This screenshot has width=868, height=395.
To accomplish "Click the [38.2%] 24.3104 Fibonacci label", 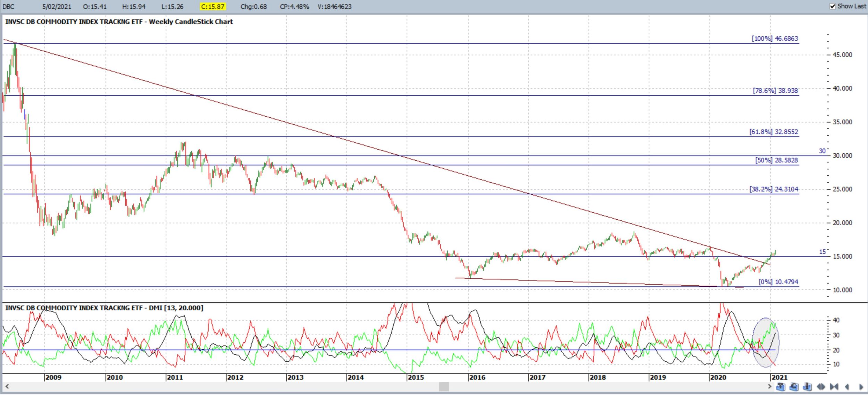I will 774,189.
